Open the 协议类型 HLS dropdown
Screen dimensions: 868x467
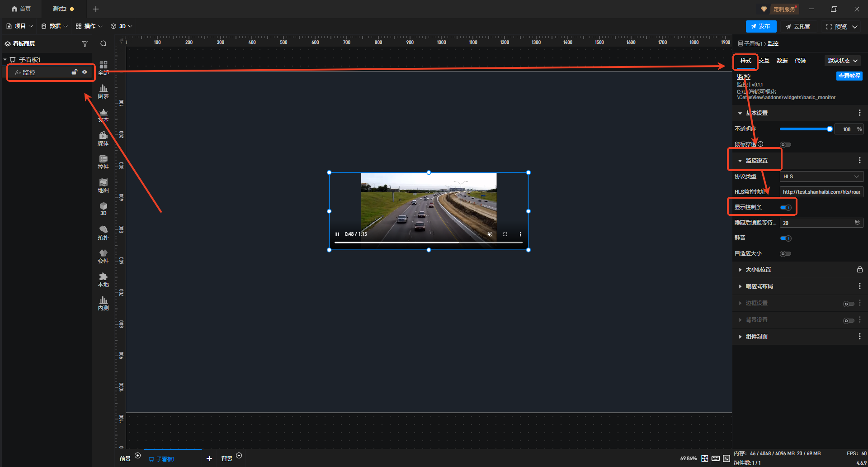click(x=821, y=176)
